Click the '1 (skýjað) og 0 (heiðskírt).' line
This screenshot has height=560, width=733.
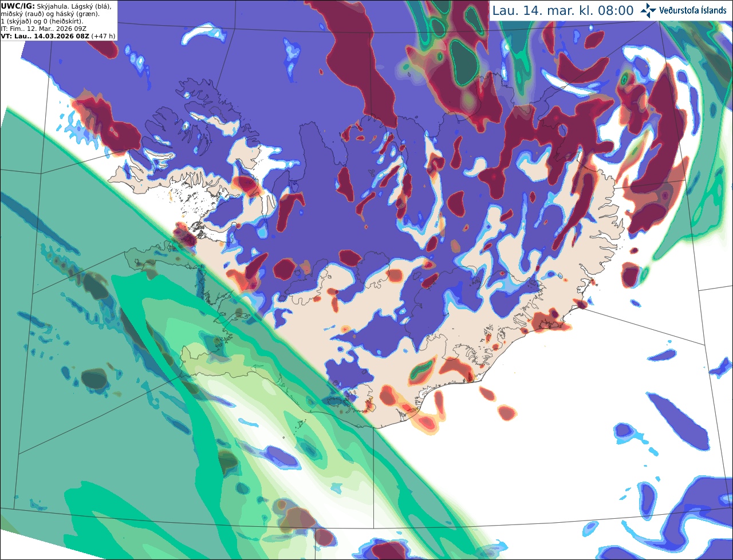pyautogui.click(x=42, y=21)
